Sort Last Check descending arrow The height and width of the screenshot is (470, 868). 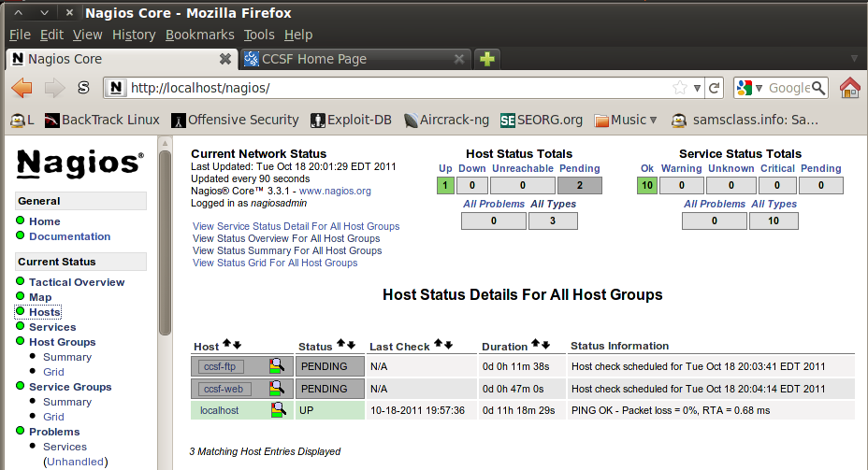pos(448,345)
